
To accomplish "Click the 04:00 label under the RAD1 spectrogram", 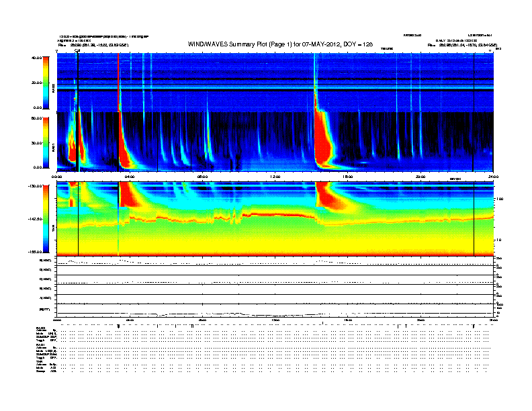I will 130,177.
